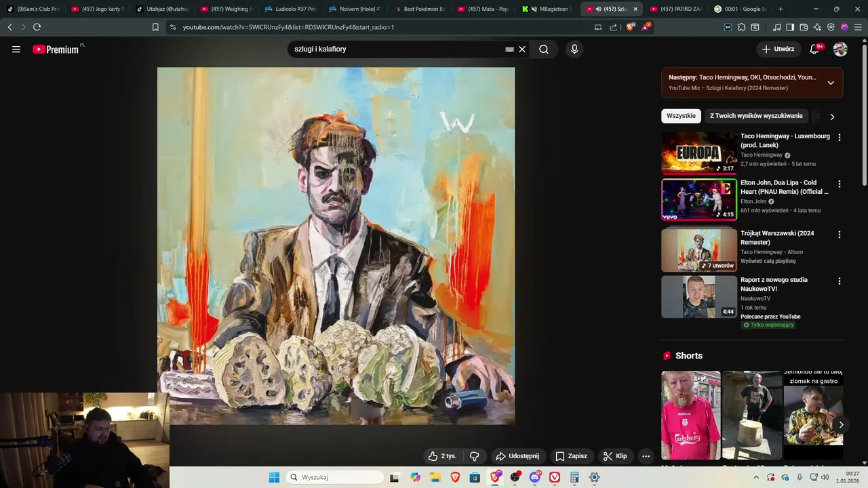Screen dimensions: 868x488
Task: Open Brave Rewards triangle icon
Action: (x=646, y=26)
